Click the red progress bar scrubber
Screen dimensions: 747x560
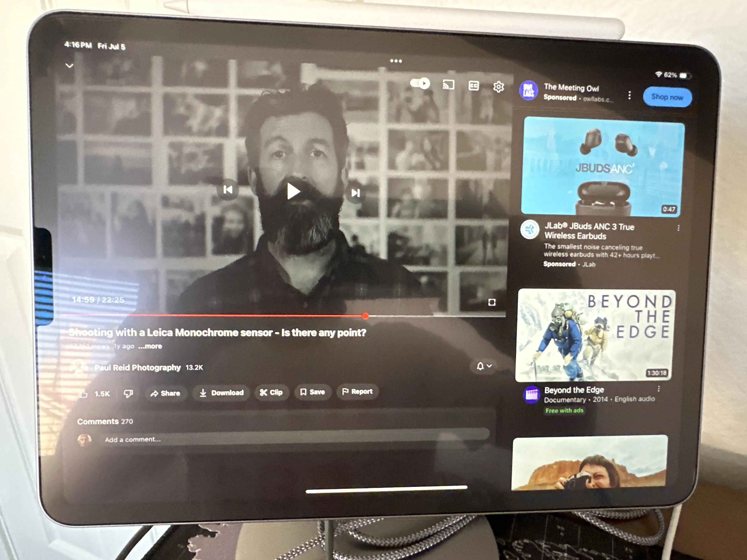coord(365,316)
